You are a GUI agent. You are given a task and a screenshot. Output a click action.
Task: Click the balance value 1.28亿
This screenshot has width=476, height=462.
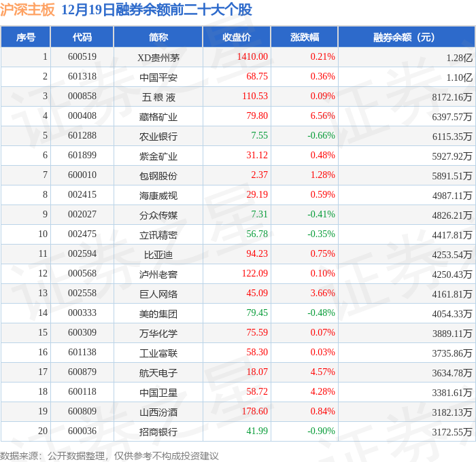pyautogui.click(x=459, y=58)
